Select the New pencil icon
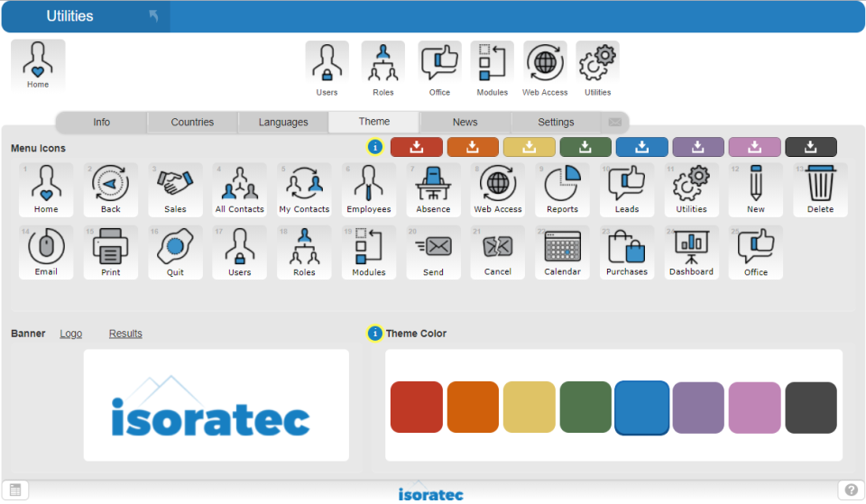 (756, 189)
